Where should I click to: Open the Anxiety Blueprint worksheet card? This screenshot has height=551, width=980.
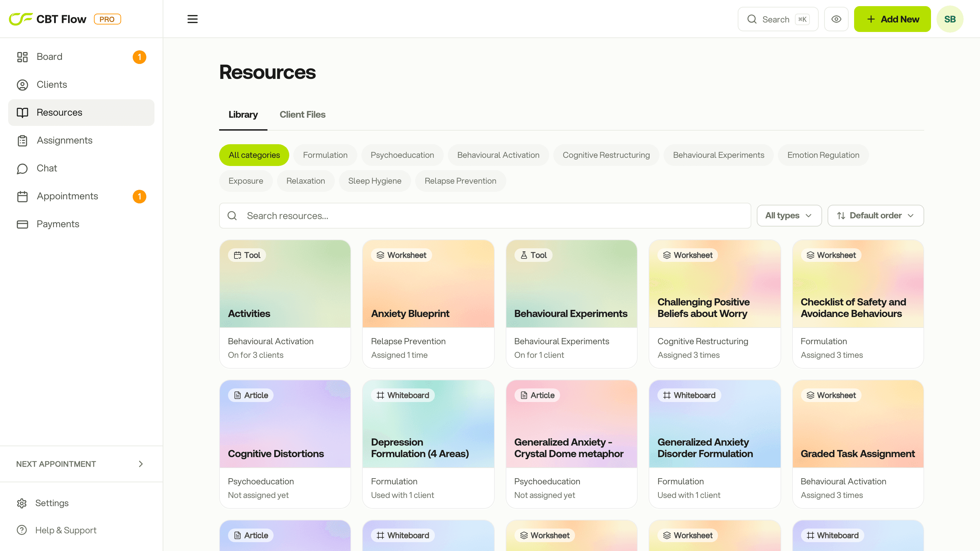click(428, 304)
